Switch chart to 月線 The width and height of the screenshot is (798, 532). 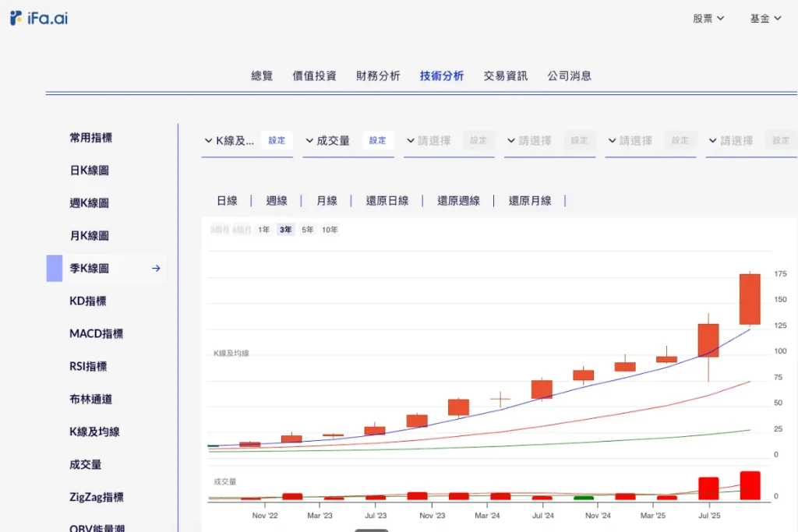pyautogui.click(x=327, y=201)
